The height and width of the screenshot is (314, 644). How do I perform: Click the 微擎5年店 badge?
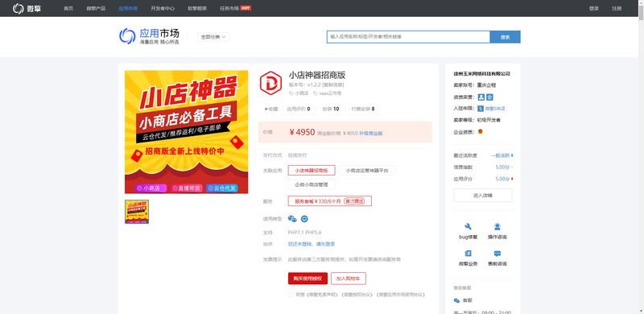(x=492, y=109)
